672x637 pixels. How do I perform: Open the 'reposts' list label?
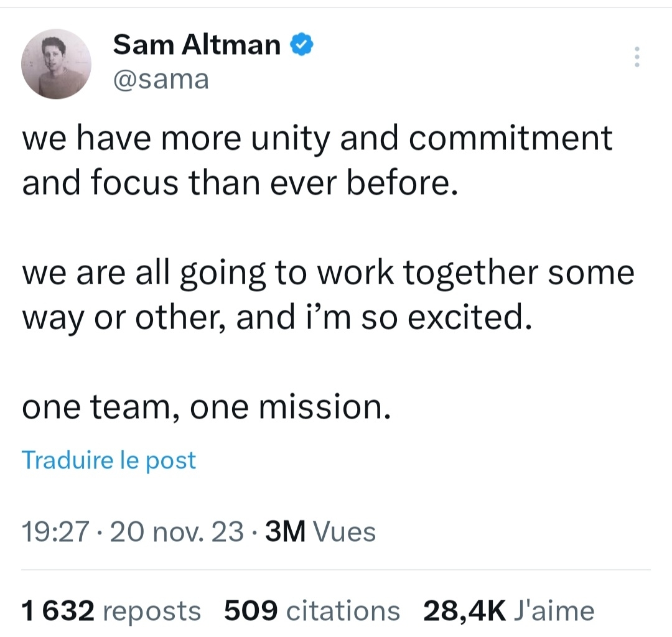(152, 611)
